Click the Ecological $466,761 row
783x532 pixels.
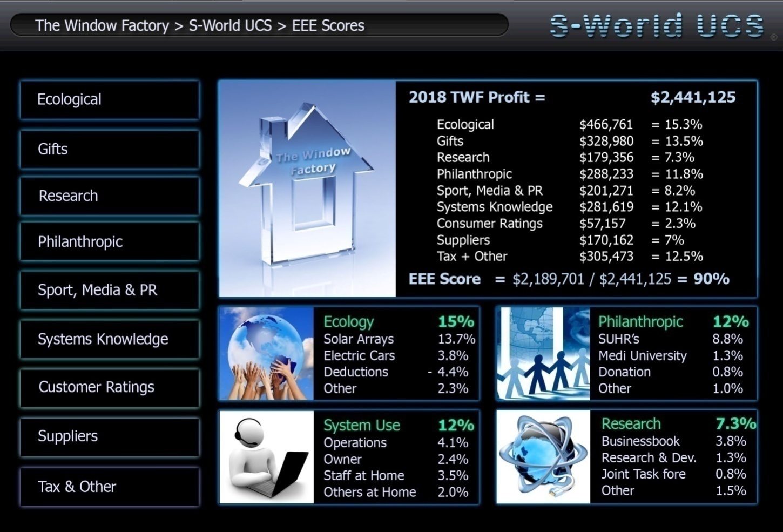click(x=570, y=125)
